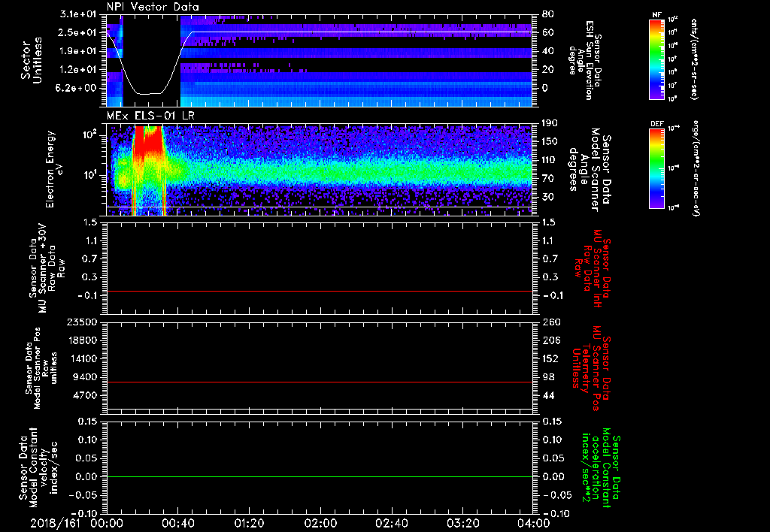Click the red saturated electron burst region
The width and height of the screenshot is (770, 532).
click(x=148, y=140)
